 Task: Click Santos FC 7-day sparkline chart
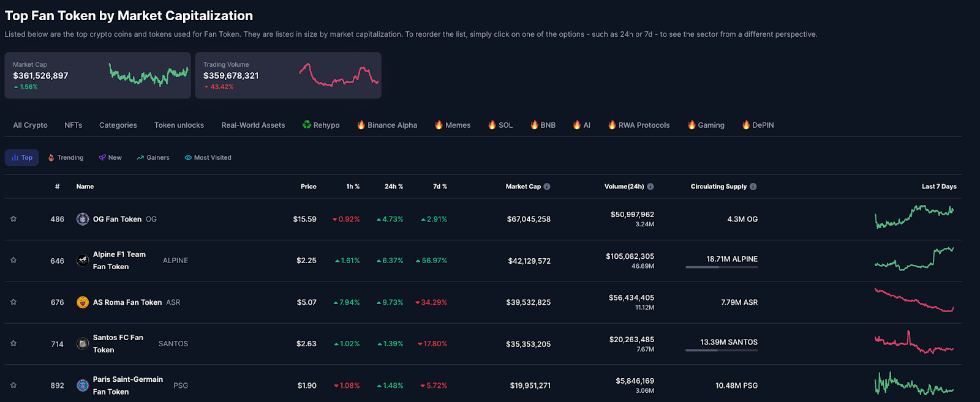pos(914,343)
